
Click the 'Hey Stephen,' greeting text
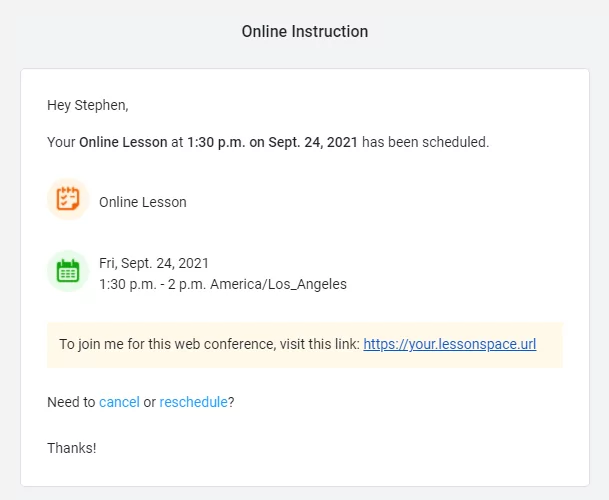coord(88,104)
